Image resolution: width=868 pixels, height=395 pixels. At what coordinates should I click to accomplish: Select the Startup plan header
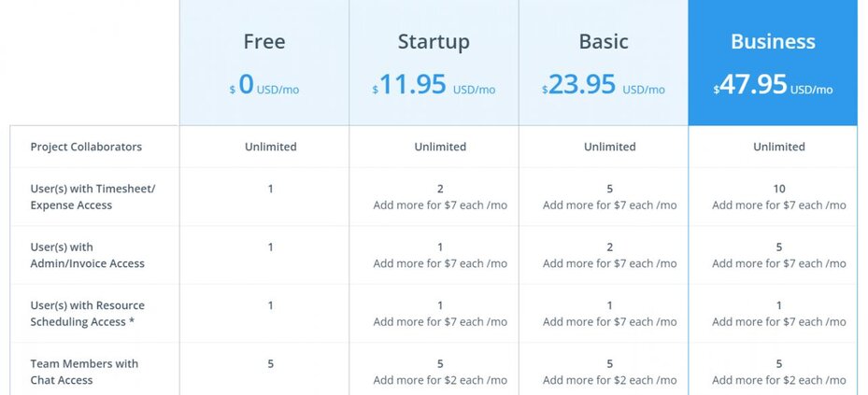[x=434, y=42]
